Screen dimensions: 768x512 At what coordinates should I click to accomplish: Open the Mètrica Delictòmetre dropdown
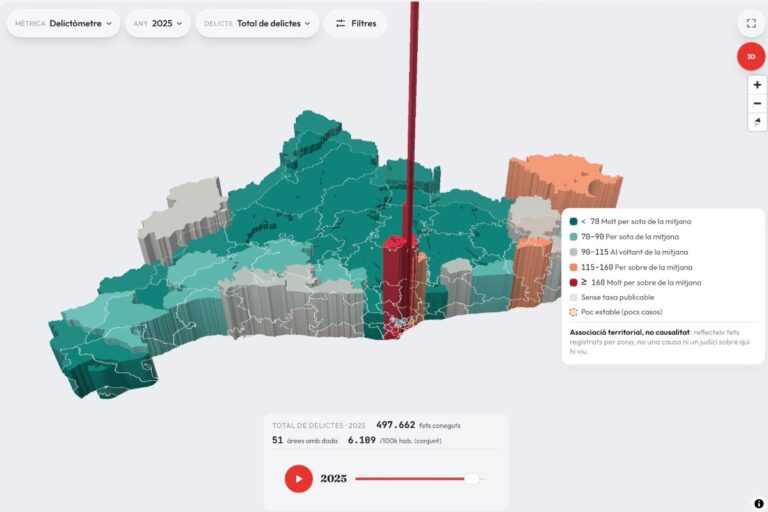(64, 23)
